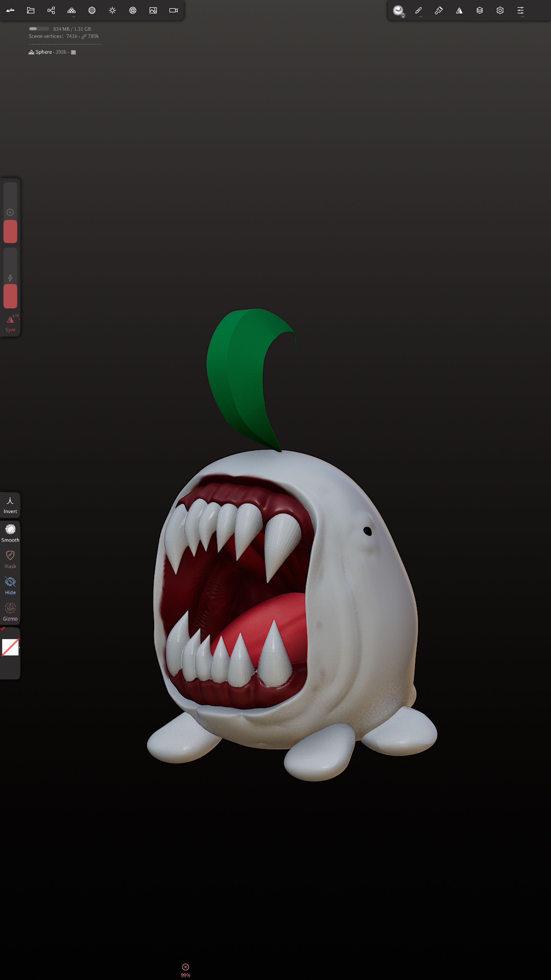Open the Topology menu
551x980 pixels.
(71, 10)
